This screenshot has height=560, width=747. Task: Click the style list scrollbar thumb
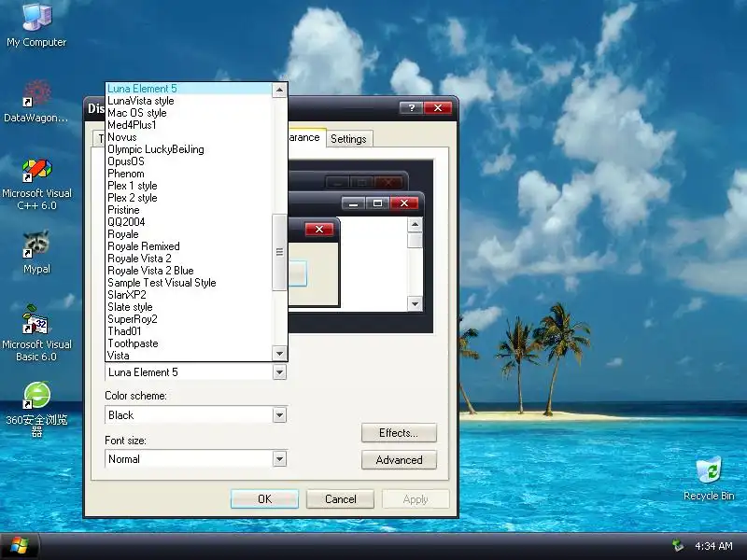(x=279, y=252)
